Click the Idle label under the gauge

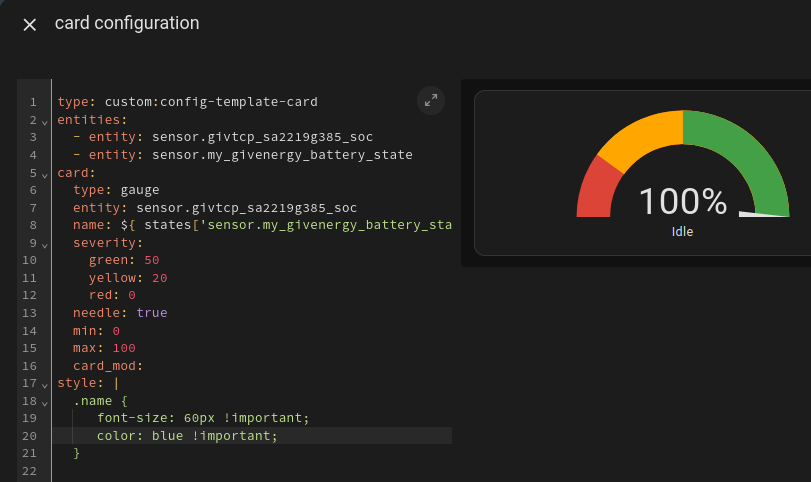coord(682,232)
